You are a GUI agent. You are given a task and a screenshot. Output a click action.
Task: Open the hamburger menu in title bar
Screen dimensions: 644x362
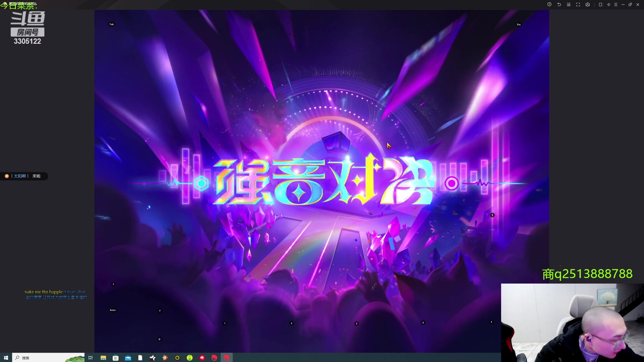pos(616,5)
